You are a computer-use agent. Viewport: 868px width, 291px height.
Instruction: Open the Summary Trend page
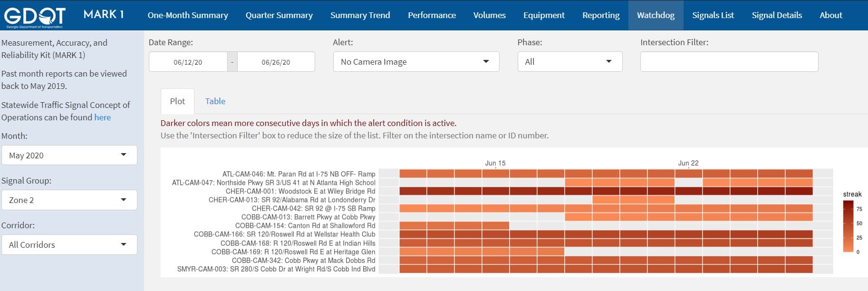[360, 15]
